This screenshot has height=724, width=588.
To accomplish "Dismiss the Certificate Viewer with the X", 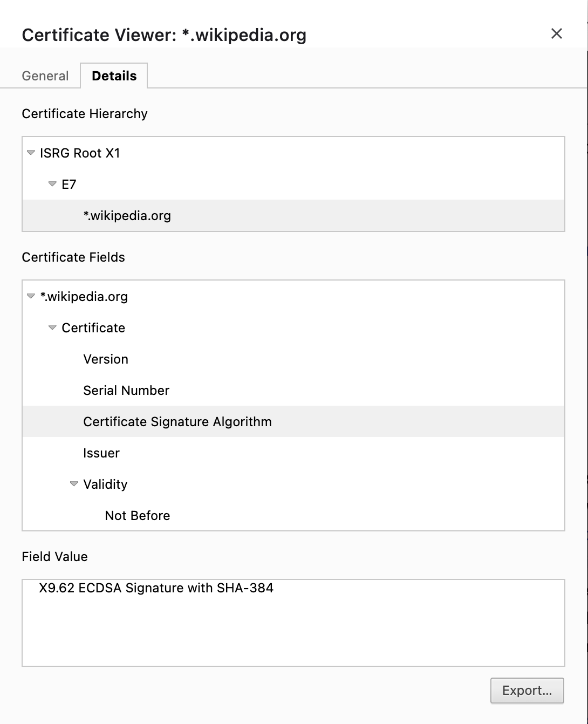I will [x=556, y=33].
